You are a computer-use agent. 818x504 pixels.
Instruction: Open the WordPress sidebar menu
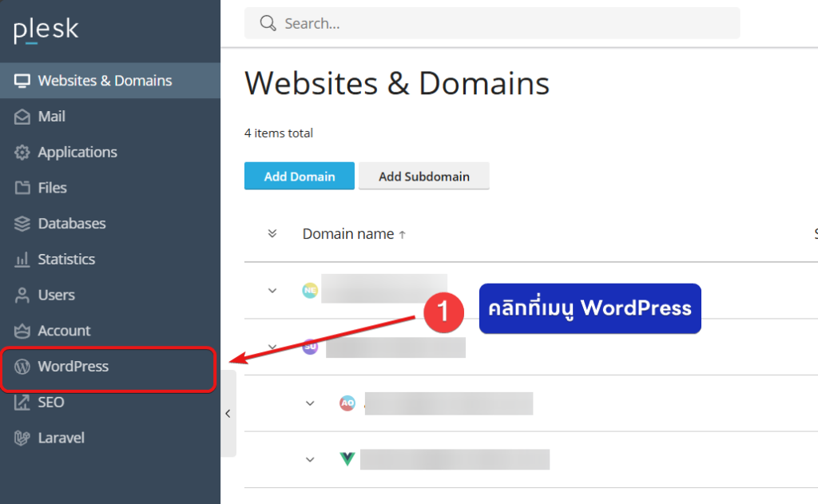pyautogui.click(x=73, y=367)
